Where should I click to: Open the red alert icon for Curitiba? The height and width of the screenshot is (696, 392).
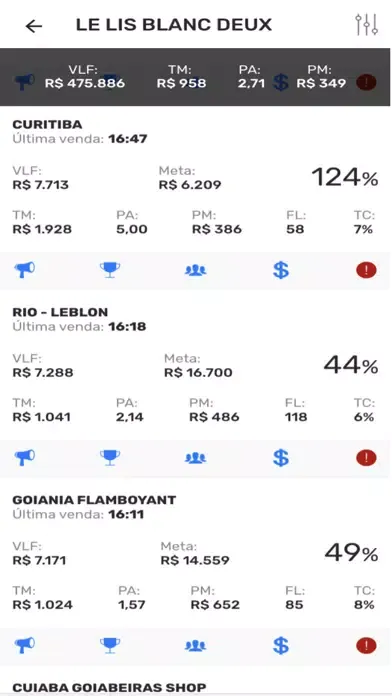point(366,270)
